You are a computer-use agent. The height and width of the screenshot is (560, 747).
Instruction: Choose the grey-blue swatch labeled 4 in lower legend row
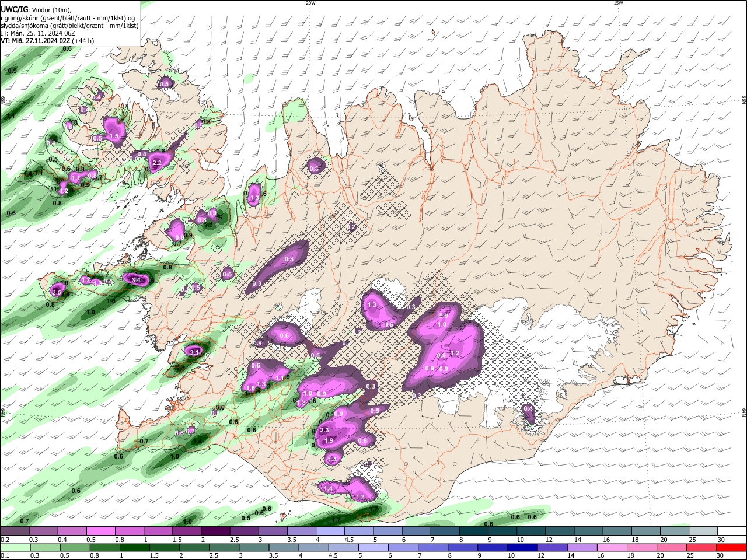(313, 548)
